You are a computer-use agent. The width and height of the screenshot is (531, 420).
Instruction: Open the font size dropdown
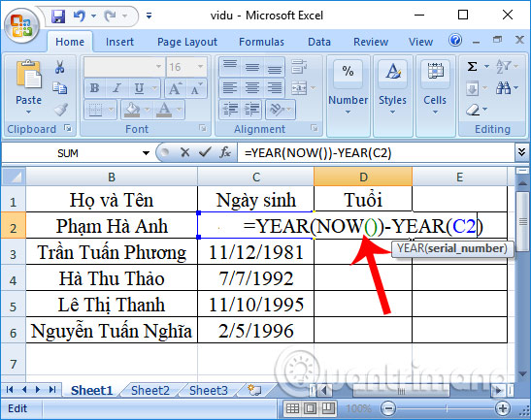[201, 66]
